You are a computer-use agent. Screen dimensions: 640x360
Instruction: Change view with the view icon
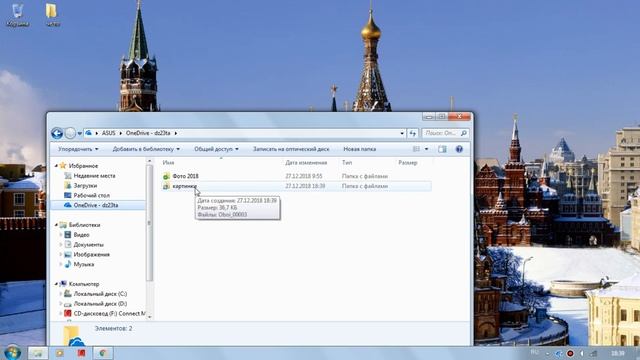point(416,149)
